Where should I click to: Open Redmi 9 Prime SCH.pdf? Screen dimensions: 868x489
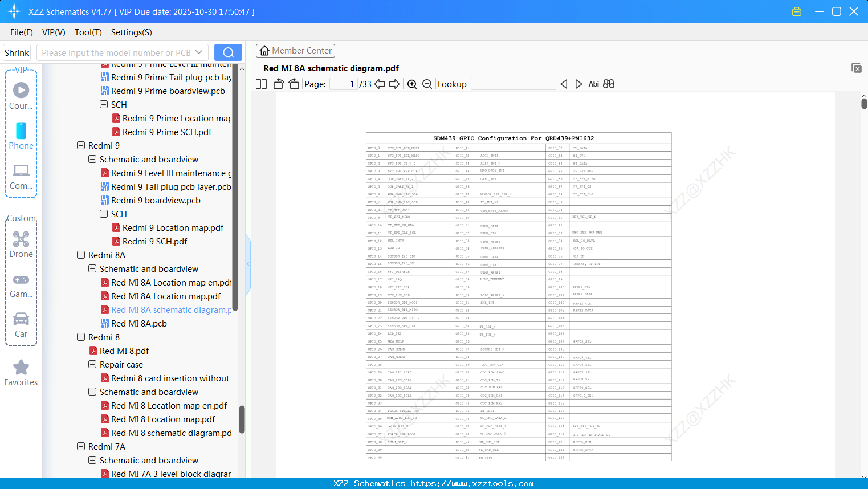[x=162, y=132]
